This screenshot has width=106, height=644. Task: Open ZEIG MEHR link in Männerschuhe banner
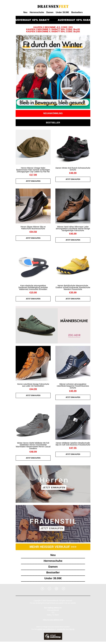click(x=74, y=335)
